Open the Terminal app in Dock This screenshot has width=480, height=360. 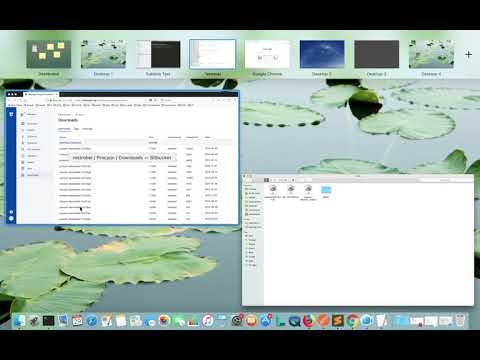48,321
